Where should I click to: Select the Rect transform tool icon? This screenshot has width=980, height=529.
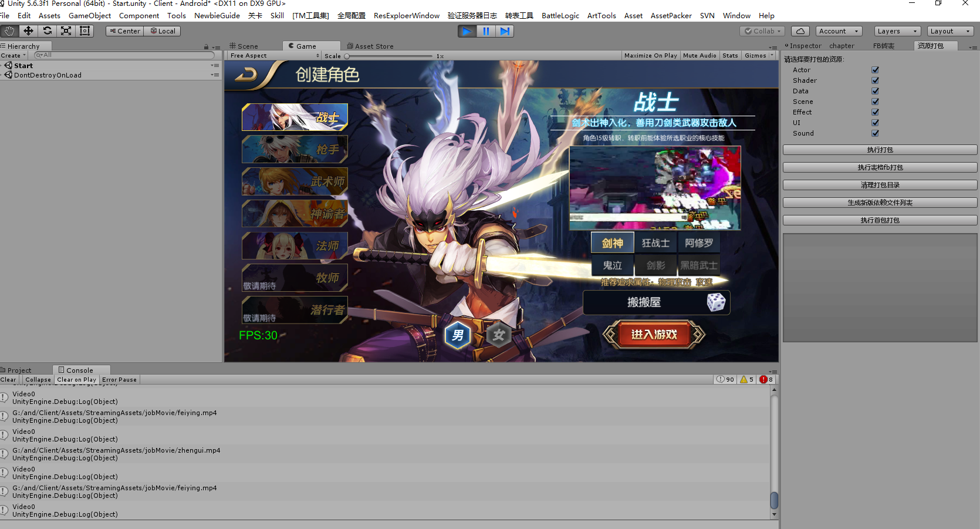tap(85, 31)
